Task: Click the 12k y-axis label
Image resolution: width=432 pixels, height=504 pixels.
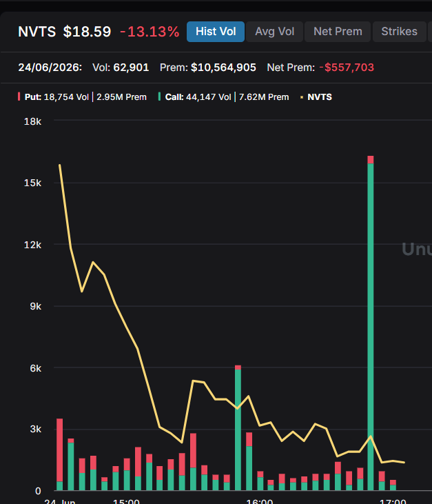Action: [33, 245]
